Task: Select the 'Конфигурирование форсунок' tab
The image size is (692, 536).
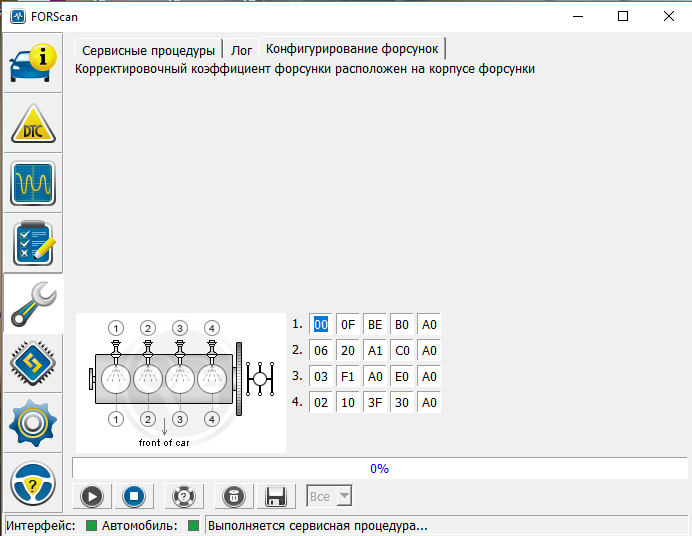Action: click(x=352, y=49)
